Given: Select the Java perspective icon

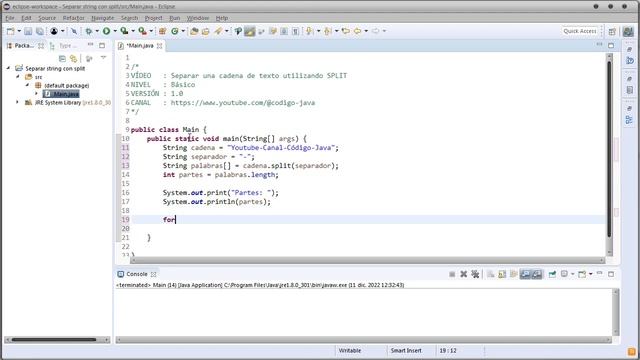Looking at the screenshot, I should (628, 31).
